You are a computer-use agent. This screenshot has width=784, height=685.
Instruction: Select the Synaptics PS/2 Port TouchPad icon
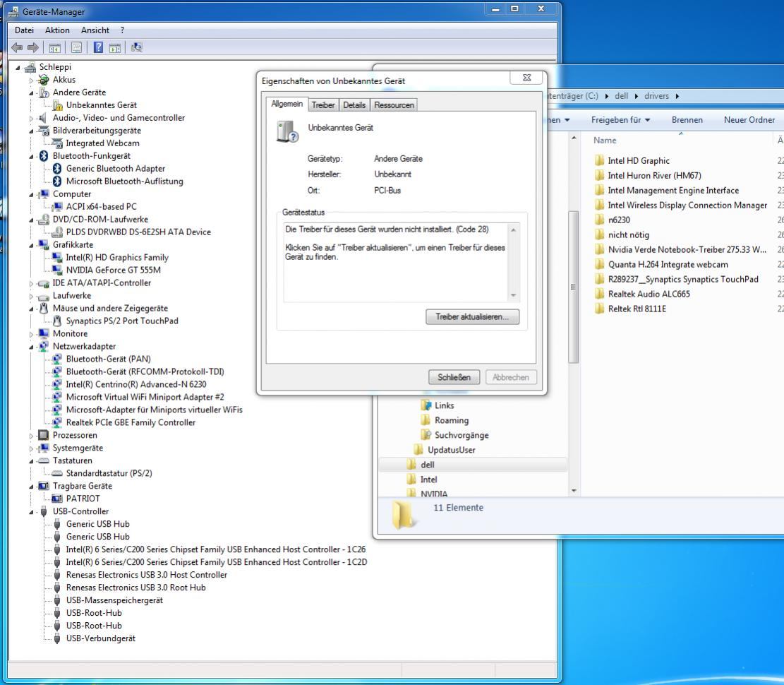click(x=57, y=321)
